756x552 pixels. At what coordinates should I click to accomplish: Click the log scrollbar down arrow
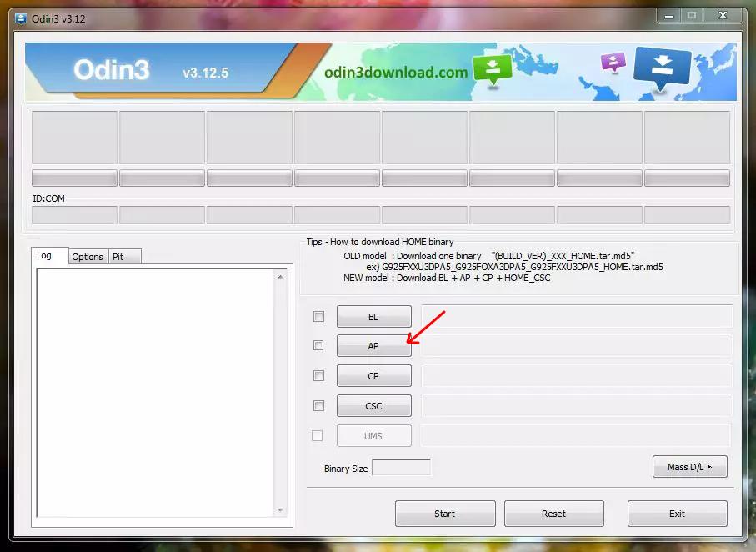tap(280, 510)
